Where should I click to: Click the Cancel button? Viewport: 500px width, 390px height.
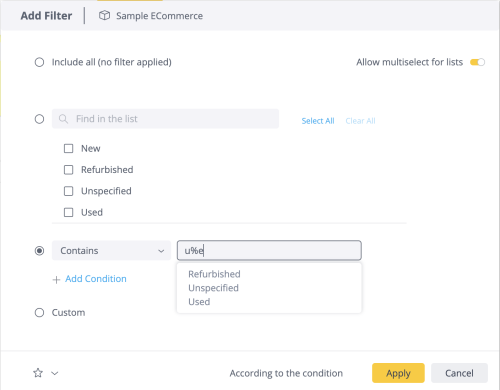click(x=459, y=373)
